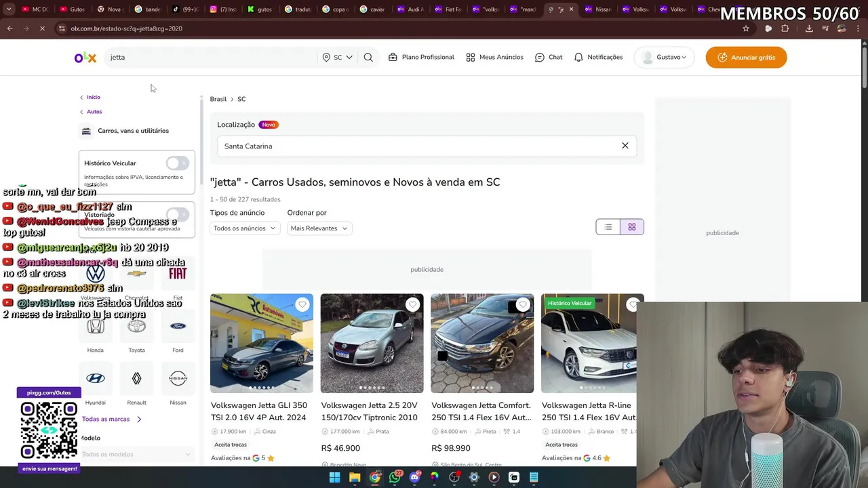Switch to list view
The width and height of the screenshot is (868, 488).
(x=608, y=227)
